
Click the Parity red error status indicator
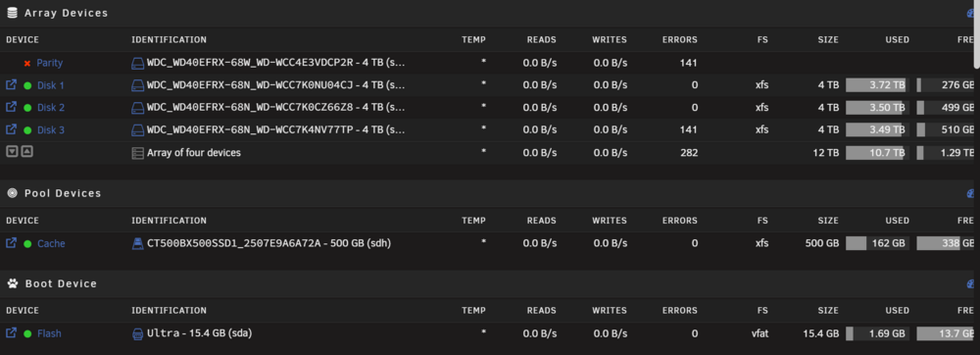pos(27,63)
